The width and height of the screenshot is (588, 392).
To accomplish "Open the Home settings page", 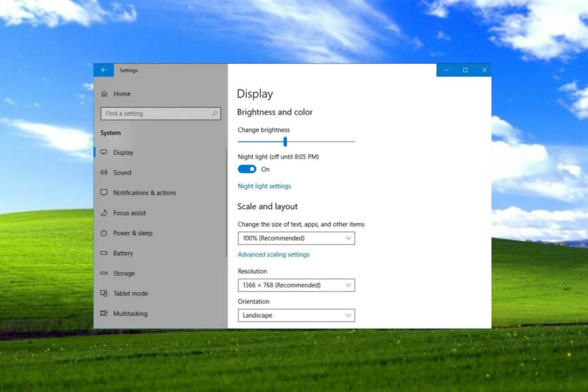I will [x=122, y=94].
